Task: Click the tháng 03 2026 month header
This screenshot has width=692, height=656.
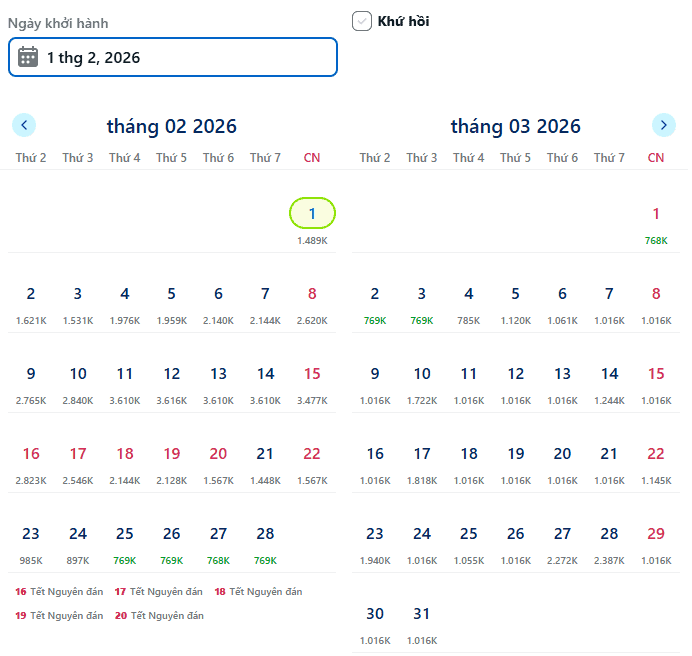Action: click(515, 126)
